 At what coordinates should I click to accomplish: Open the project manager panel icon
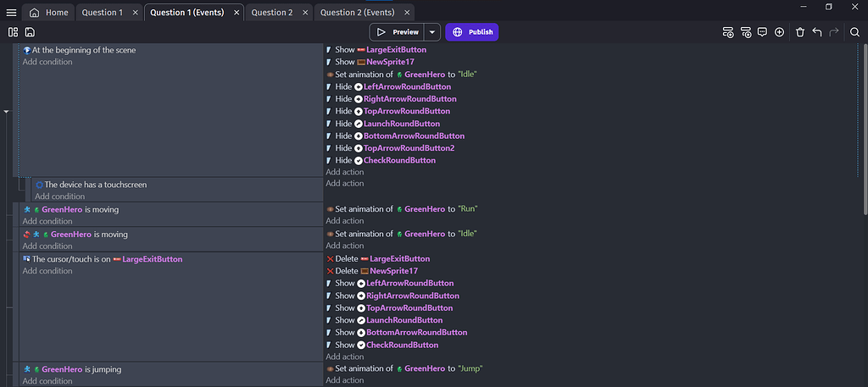[x=13, y=32]
